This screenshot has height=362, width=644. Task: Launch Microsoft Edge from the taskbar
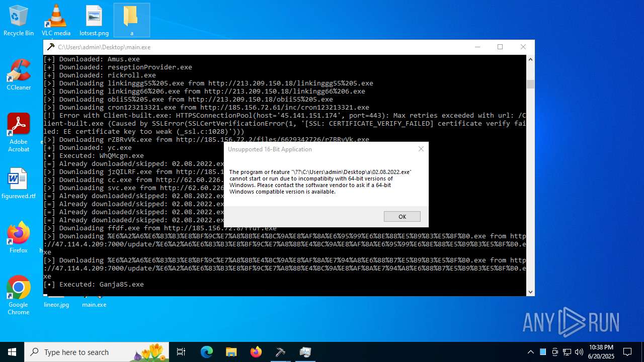[207, 352]
